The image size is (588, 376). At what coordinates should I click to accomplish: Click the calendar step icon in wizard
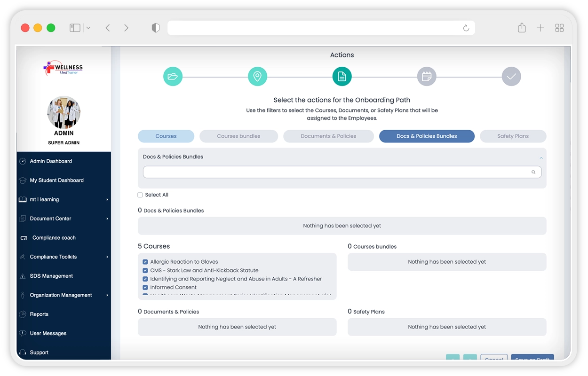427,77
